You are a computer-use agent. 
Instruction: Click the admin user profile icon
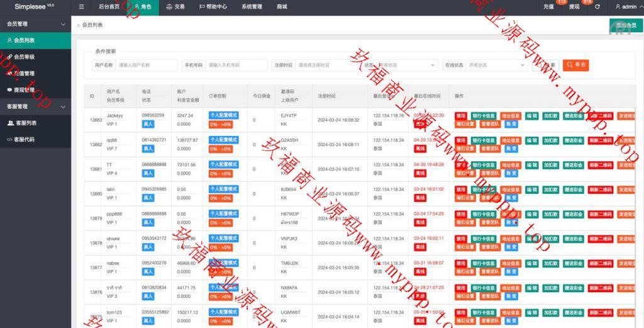617,7
